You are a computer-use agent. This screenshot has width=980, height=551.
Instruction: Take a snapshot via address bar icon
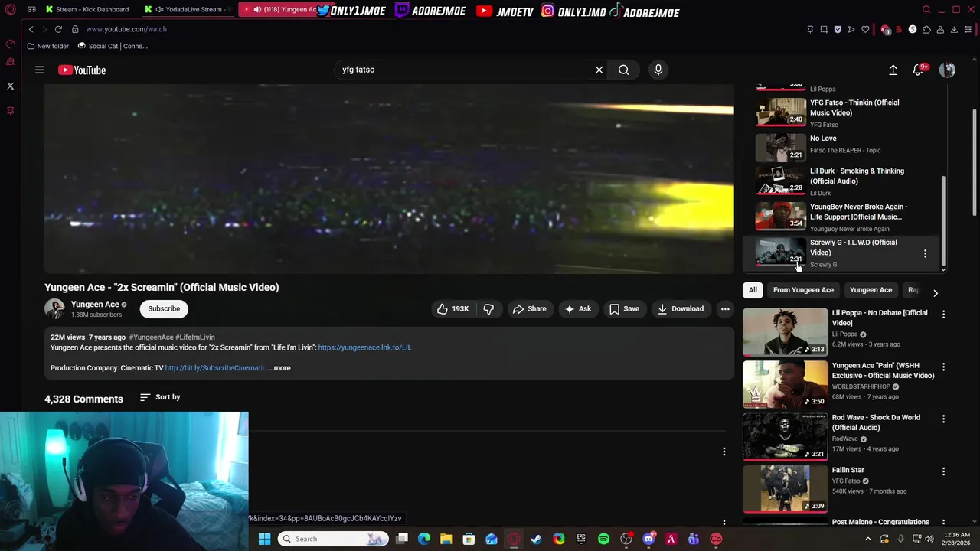pos(824,29)
